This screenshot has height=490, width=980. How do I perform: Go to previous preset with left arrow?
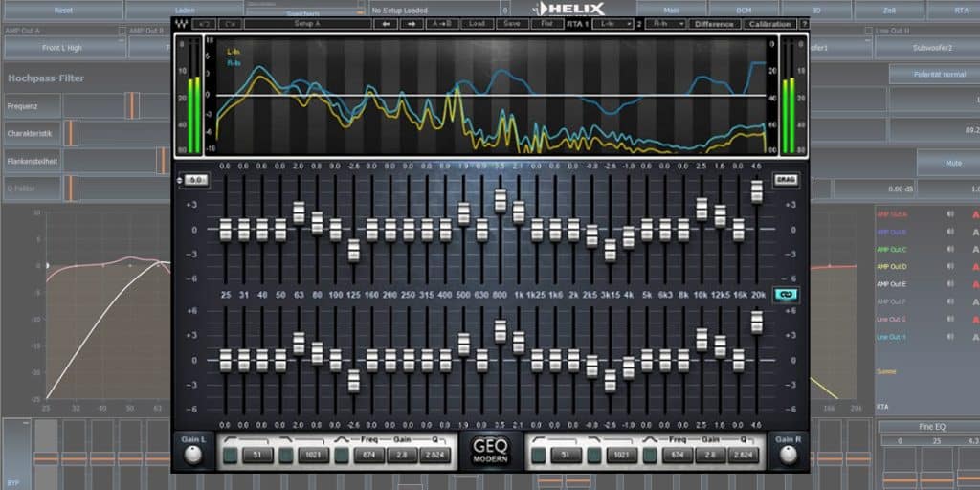click(x=387, y=24)
